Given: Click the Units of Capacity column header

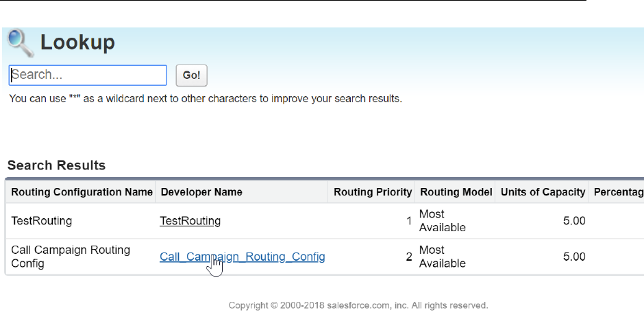Looking at the screenshot, I should tap(543, 192).
